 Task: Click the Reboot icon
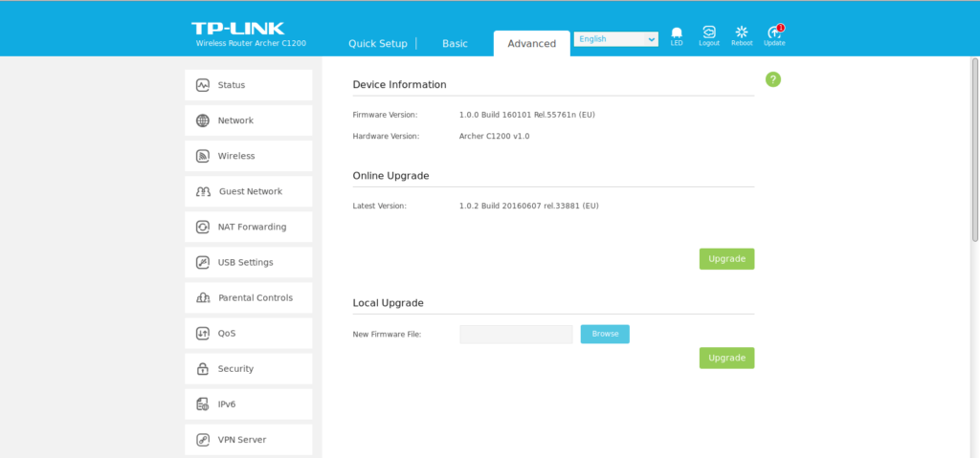pyautogui.click(x=741, y=33)
